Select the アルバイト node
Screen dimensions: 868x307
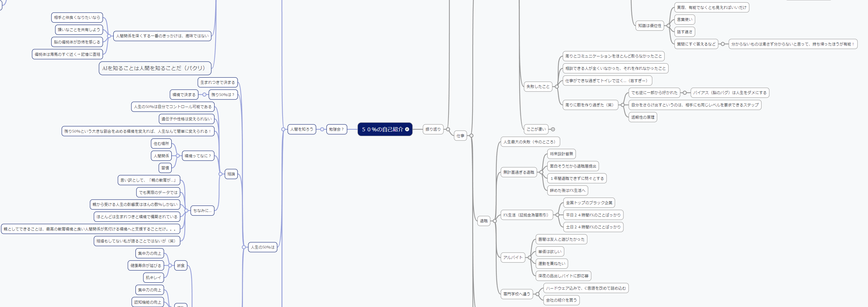pos(513,257)
